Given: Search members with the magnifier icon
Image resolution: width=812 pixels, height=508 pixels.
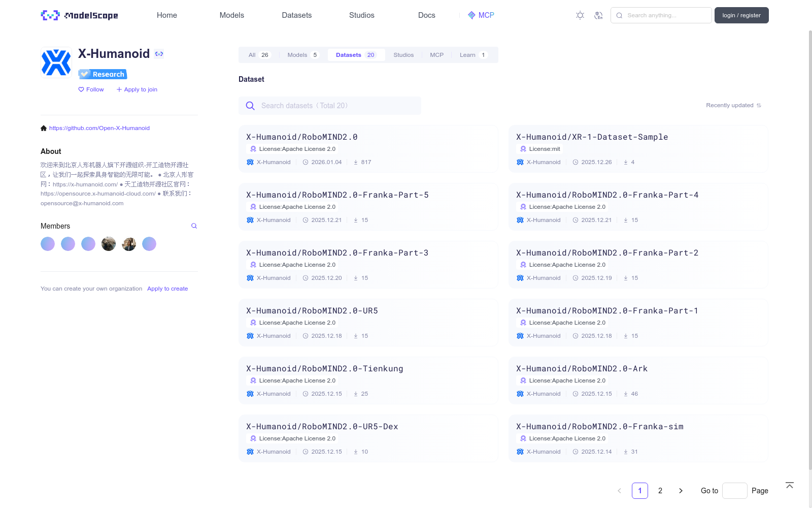Looking at the screenshot, I should (x=194, y=226).
